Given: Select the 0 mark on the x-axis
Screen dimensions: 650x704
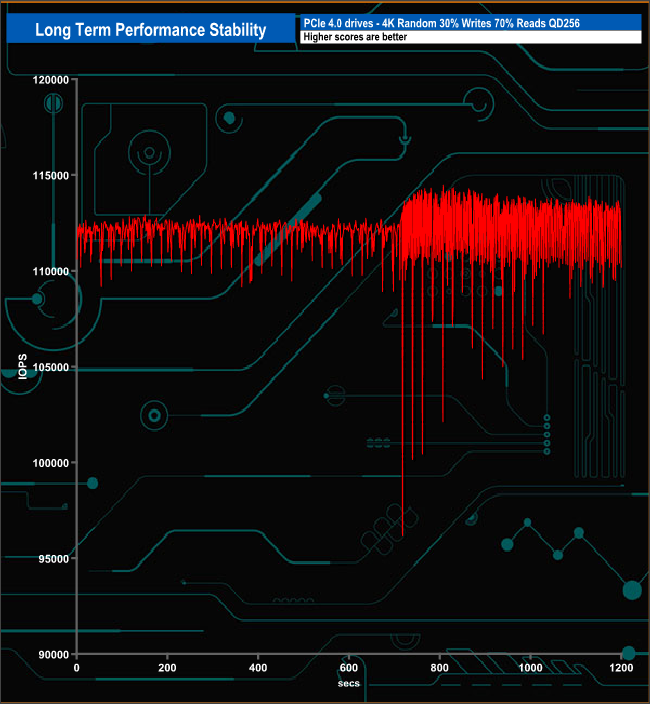Looking at the screenshot, I should (77, 668).
